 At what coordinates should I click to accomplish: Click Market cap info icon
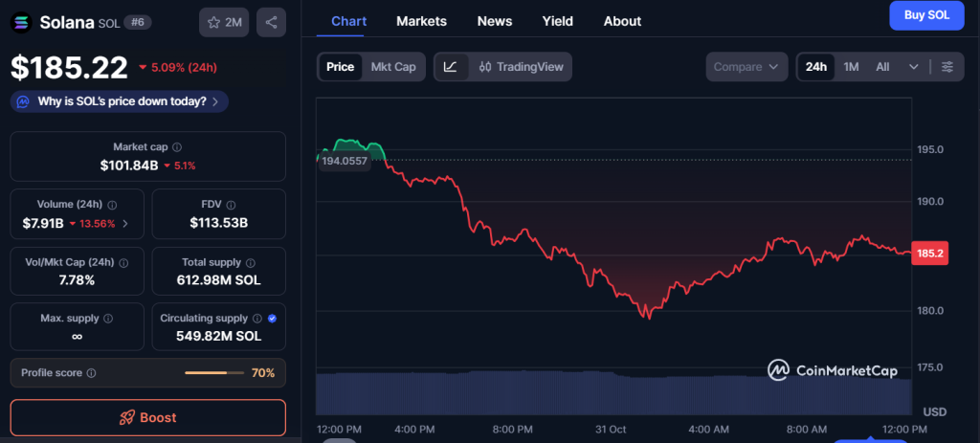coord(177,147)
